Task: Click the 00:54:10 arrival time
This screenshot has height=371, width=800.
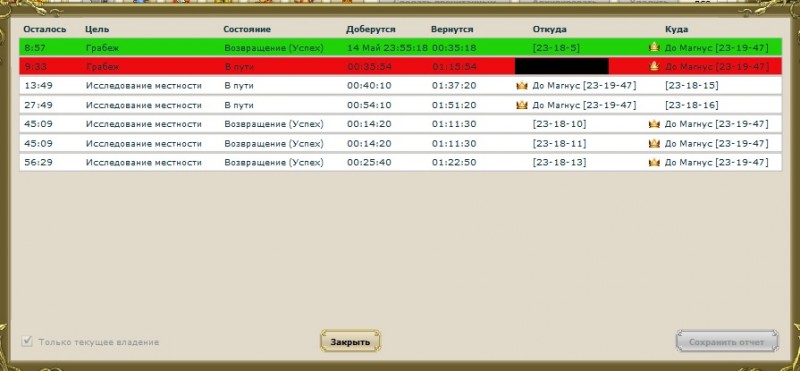Action: point(369,105)
